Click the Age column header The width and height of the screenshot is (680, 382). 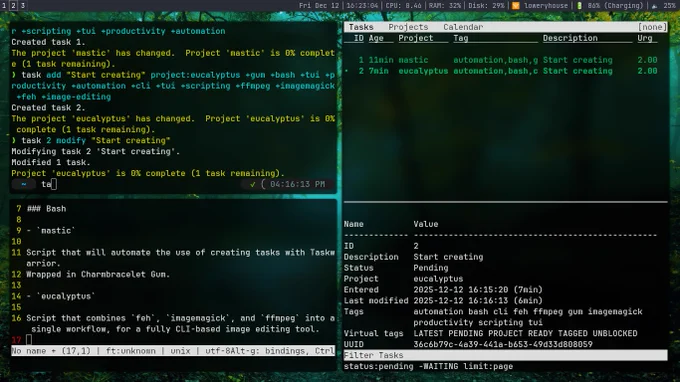click(x=376, y=38)
